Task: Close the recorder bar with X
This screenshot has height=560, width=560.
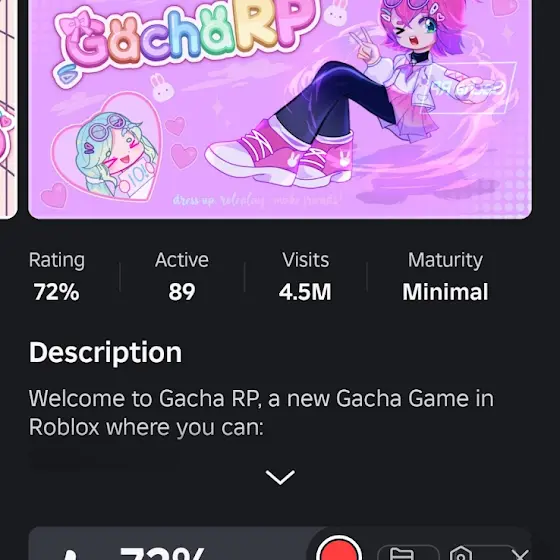Action: [520, 554]
